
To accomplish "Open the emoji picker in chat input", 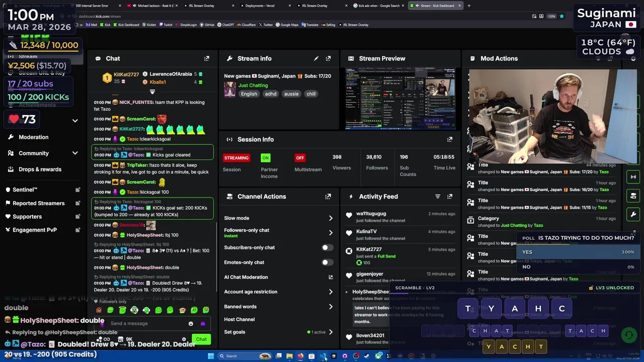I will (191, 324).
